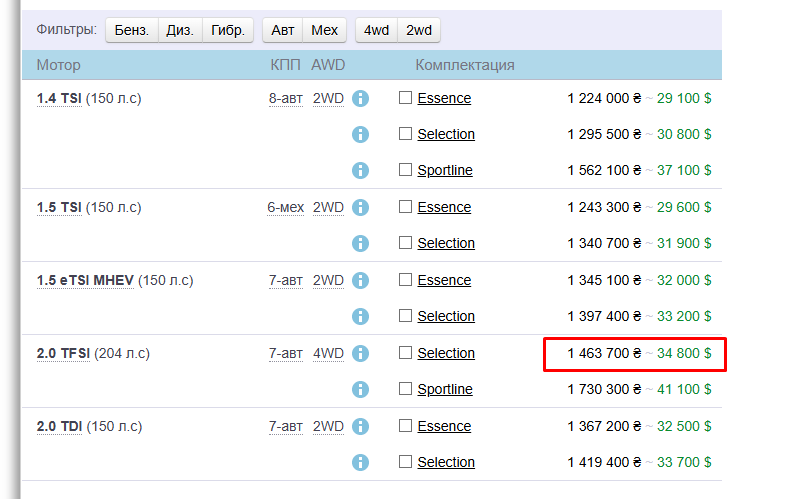Toggle the 4wd drive filter
The height and width of the screenshot is (499, 793).
[x=376, y=30]
